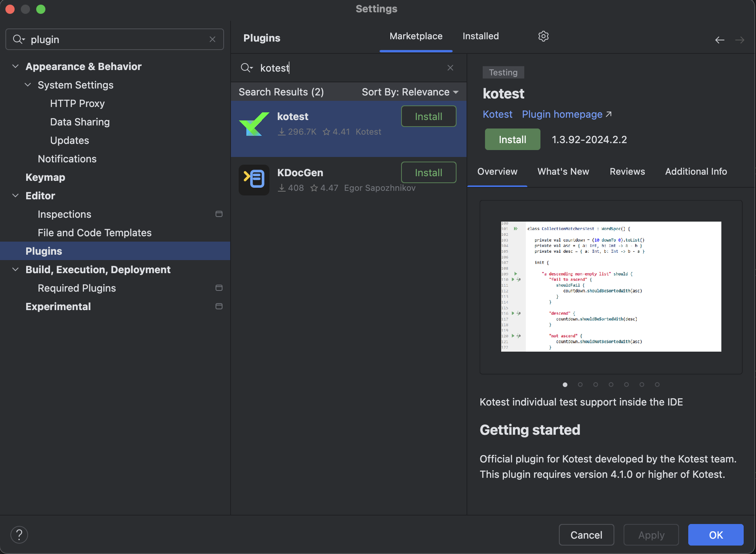Viewport: 756px width, 554px height.
Task: Click the back navigation arrow
Action: click(719, 40)
